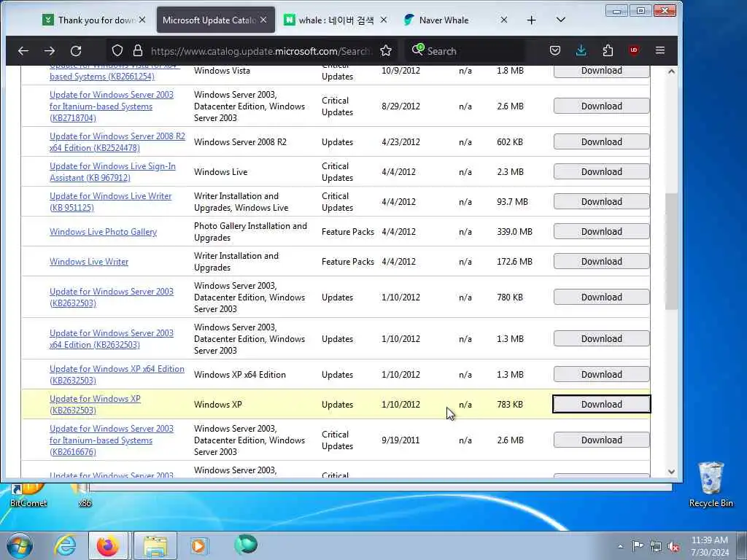Switch to Microsoft Update Catalog tab
Image resolution: width=747 pixels, height=560 pixels.
216,20
